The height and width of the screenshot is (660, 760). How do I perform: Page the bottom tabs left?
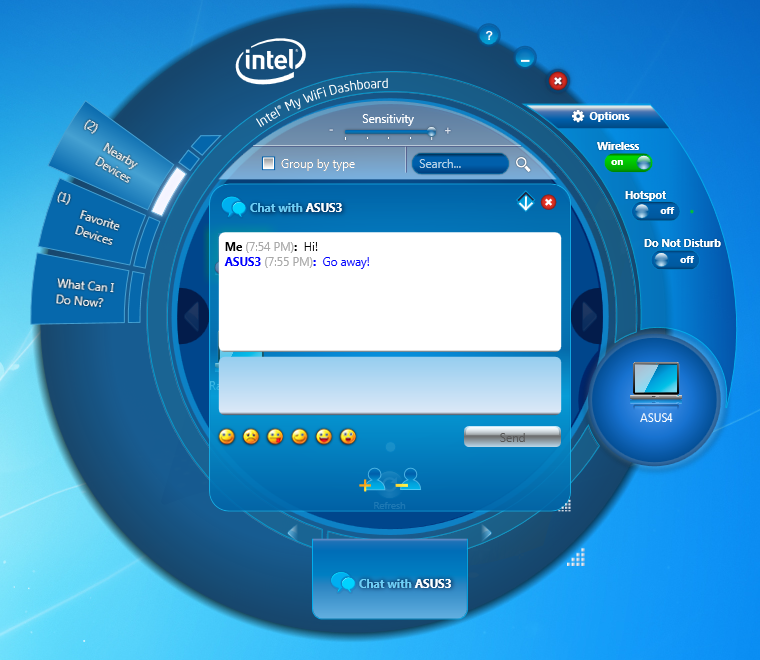[x=293, y=533]
